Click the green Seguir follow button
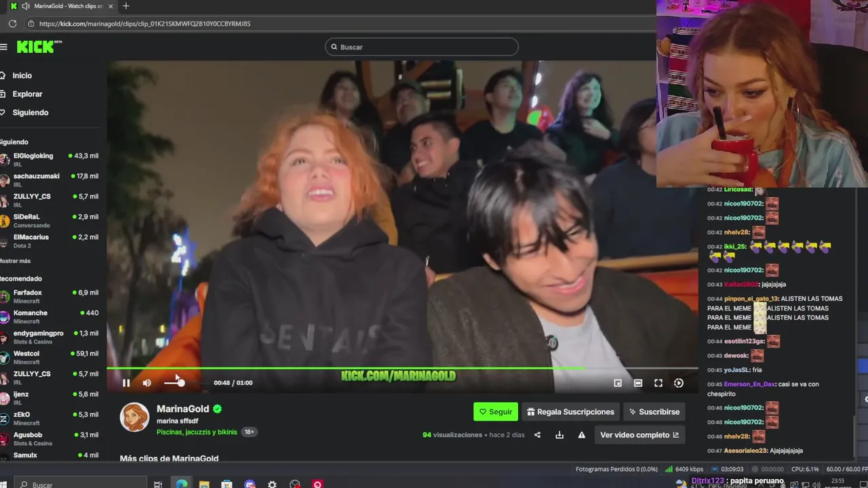The image size is (868, 488). coord(496,411)
